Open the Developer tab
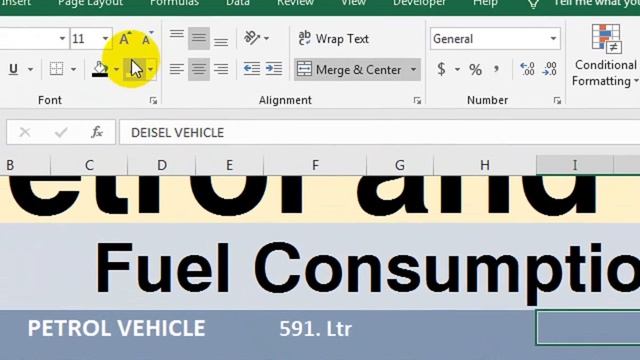This screenshot has height=360, width=640. click(x=420, y=3)
